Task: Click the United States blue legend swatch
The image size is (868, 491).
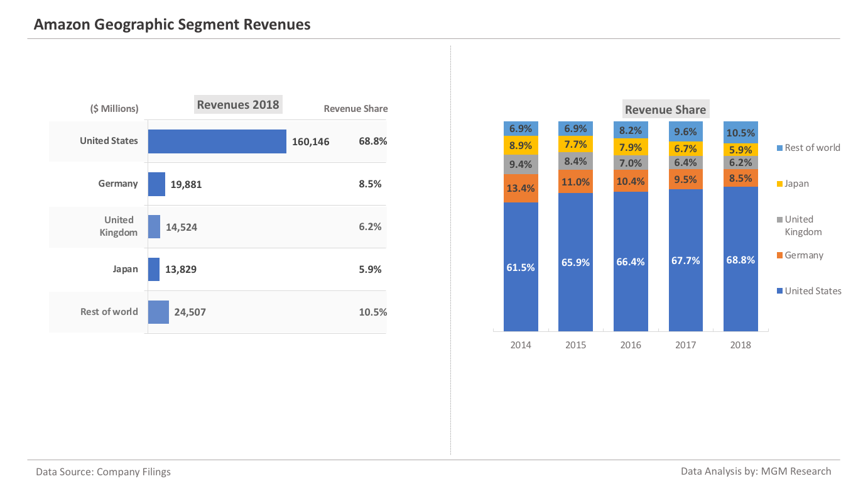Action: click(x=780, y=291)
